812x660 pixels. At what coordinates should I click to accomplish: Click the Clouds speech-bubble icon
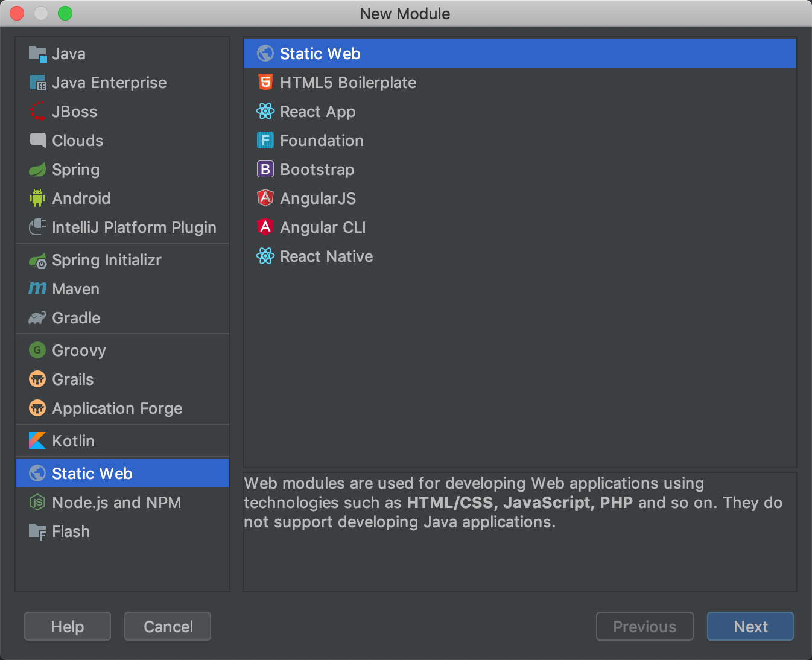[37, 141]
